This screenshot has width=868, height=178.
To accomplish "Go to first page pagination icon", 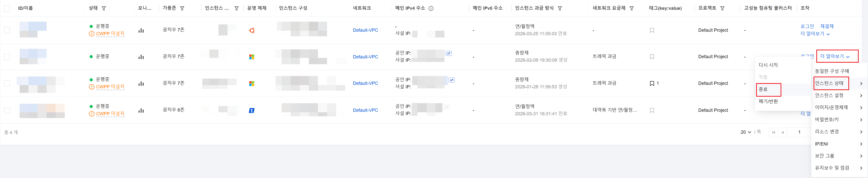I will tap(773, 133).
